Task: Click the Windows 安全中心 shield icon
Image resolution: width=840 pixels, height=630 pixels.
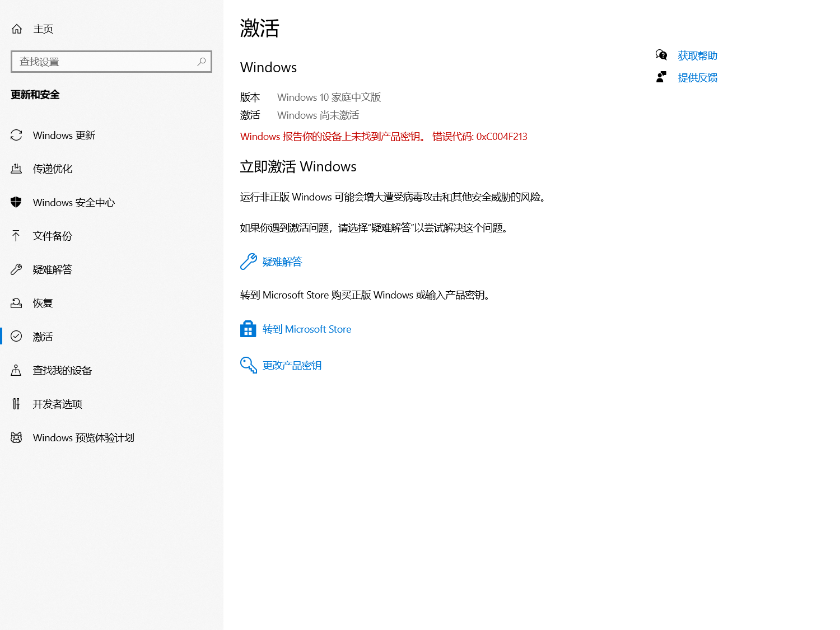Action: (x=16, y=202)
